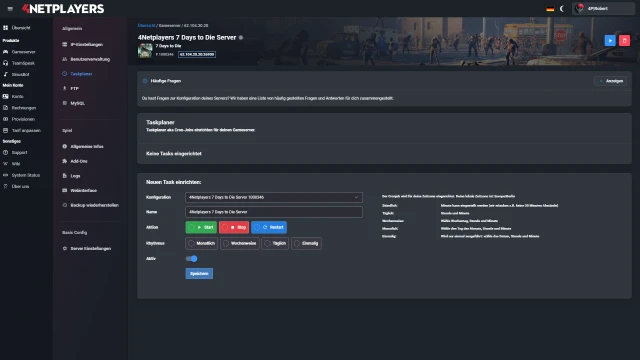Open the Support page

click(15, 152)
